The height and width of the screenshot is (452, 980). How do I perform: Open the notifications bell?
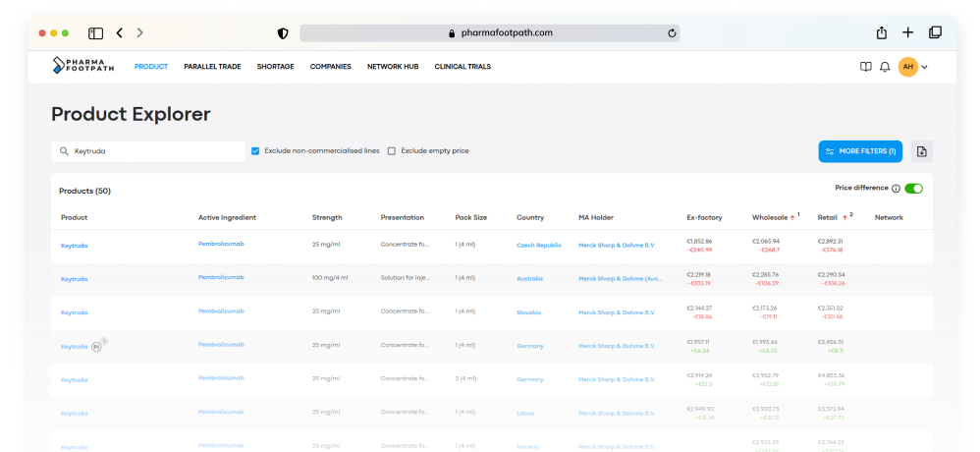[885, 67]
